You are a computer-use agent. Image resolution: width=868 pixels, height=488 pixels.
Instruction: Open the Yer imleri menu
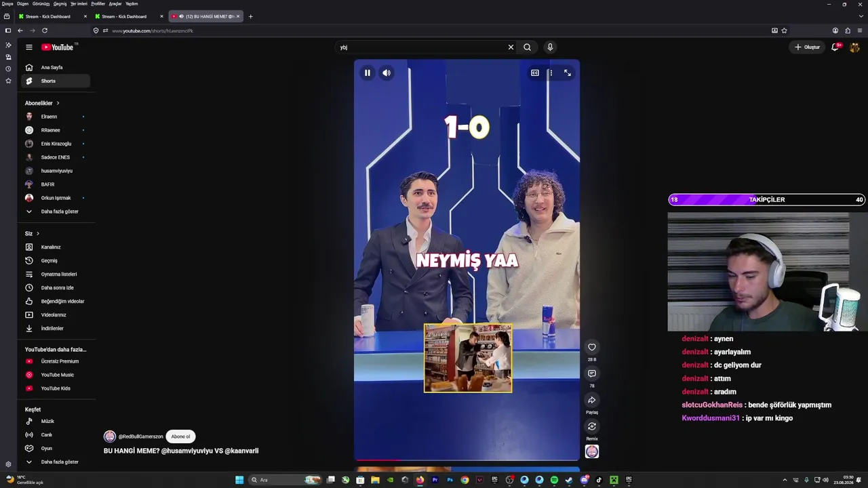79,3
